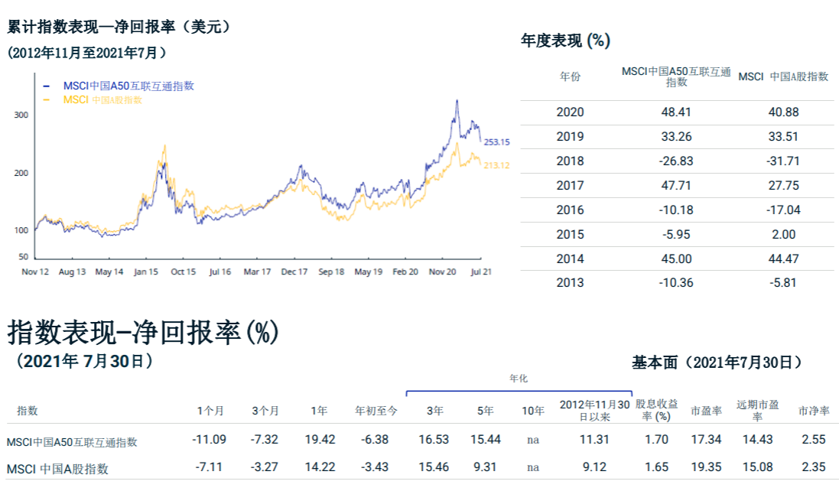This screenshot has width=839, height=504.
Task: Click the year 2018 row label
Action: coord(570,161)
